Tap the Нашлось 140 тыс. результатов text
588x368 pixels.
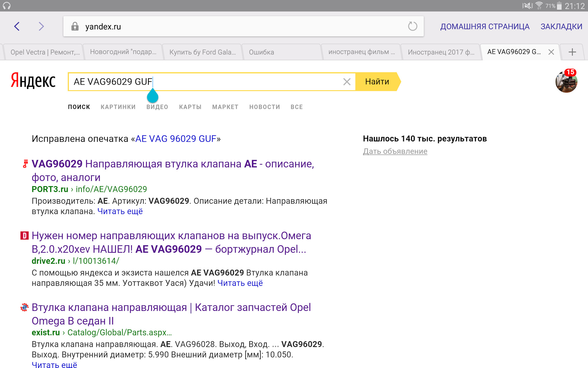tap(425, 139)
